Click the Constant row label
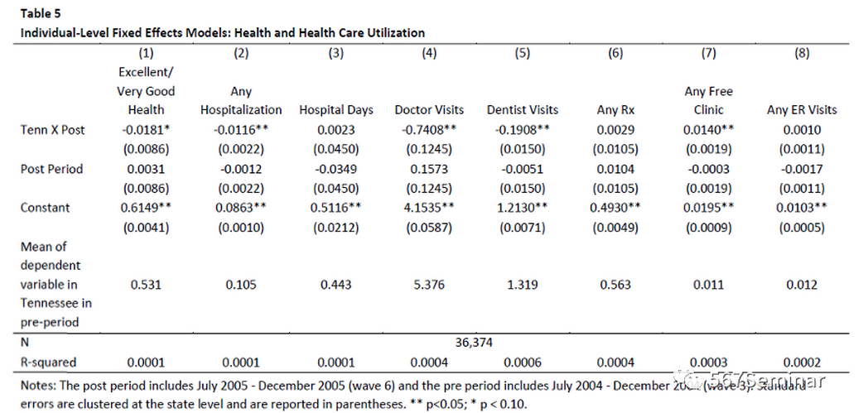 45,208
